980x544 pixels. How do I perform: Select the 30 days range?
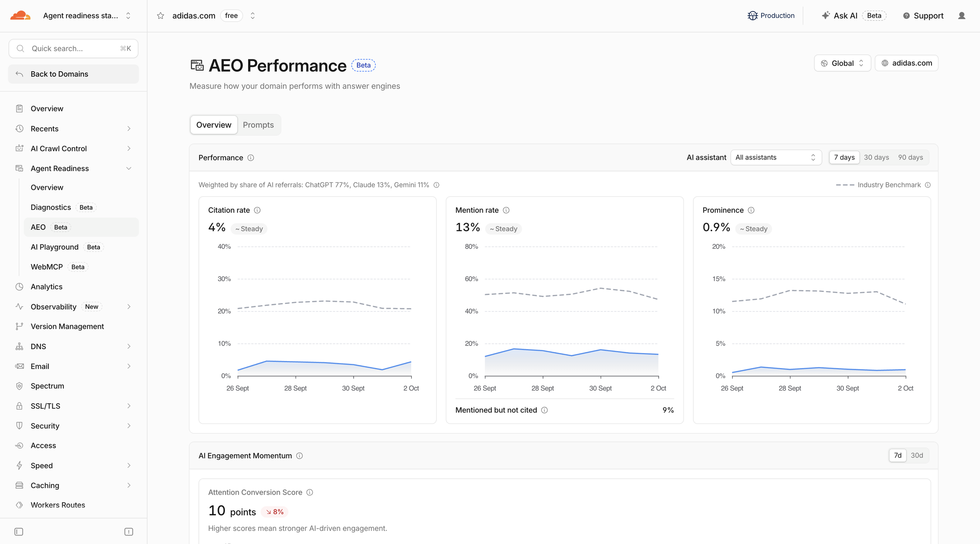[x=876, y=157]
